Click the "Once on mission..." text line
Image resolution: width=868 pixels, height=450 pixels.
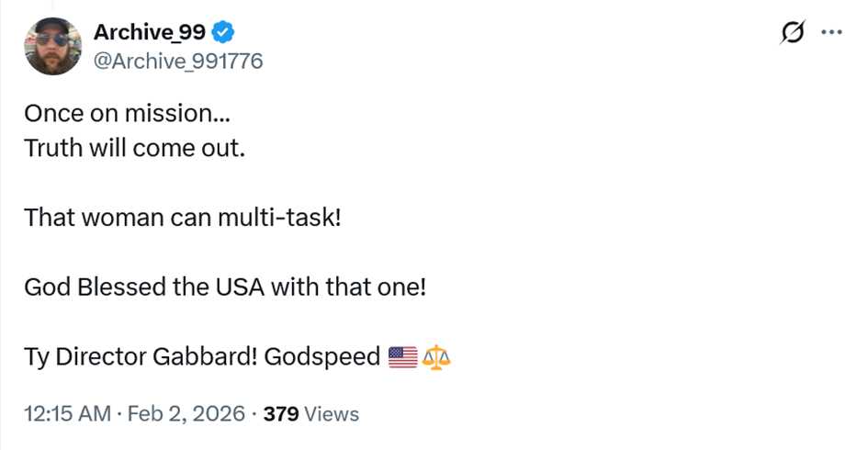[x=127, y=114]
